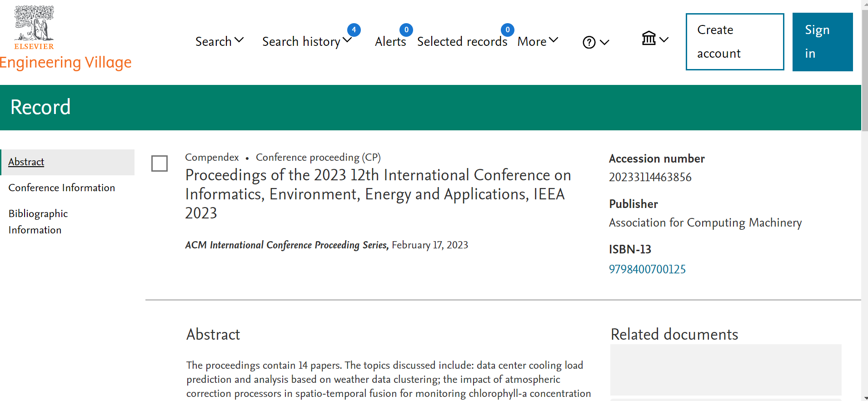Viewport: 868px width, 401px height.
Task: Jump to Bibliographic Information section
Action: click(x=38, y=222)
